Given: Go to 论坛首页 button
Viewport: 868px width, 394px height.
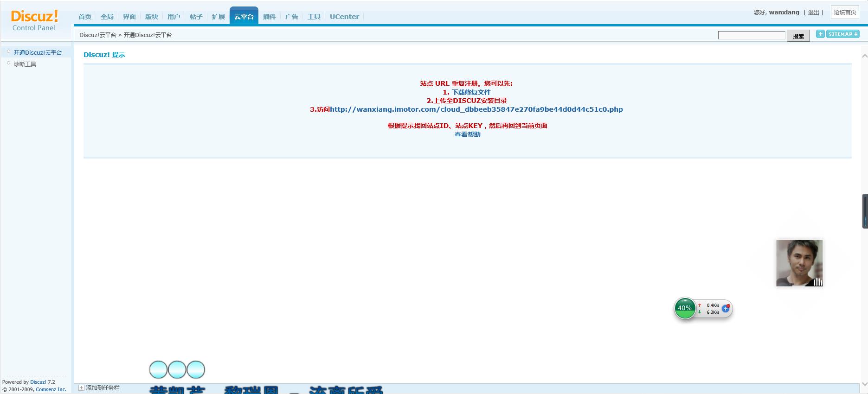Looking at the screenshot, I should (845, 13).
